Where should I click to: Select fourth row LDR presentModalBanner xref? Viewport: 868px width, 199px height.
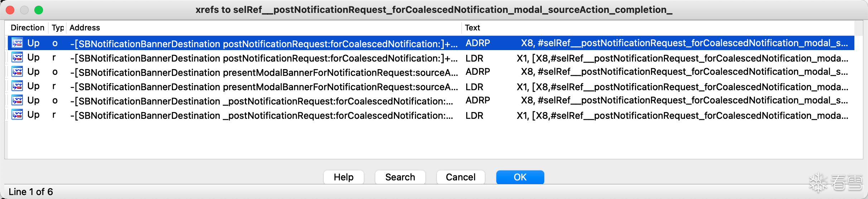264,87
